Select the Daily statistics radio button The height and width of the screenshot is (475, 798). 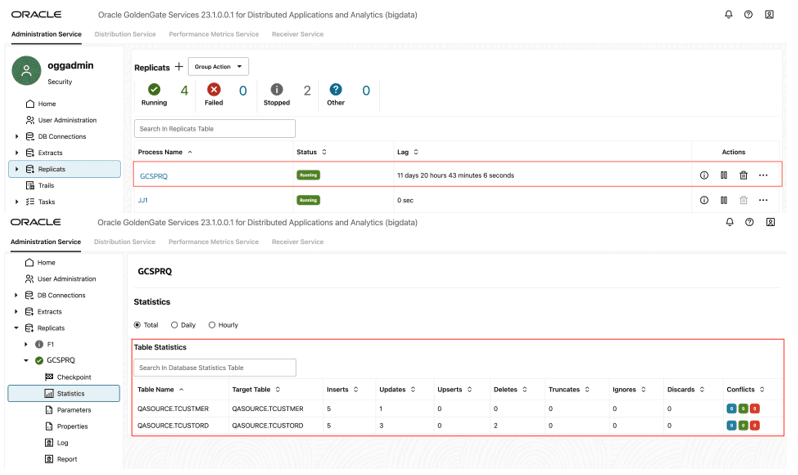(x=175, y=325)
